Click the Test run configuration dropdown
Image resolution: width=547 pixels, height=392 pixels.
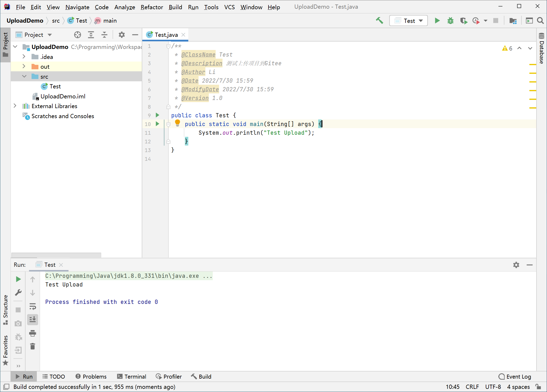(408, 20)
